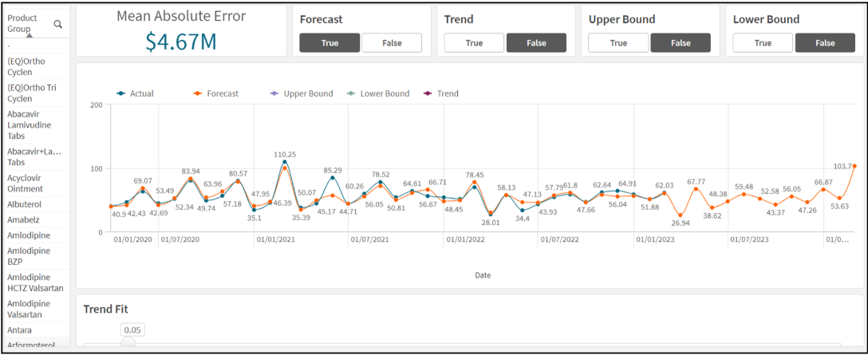Click the Date axis title

tap(482, 274)
